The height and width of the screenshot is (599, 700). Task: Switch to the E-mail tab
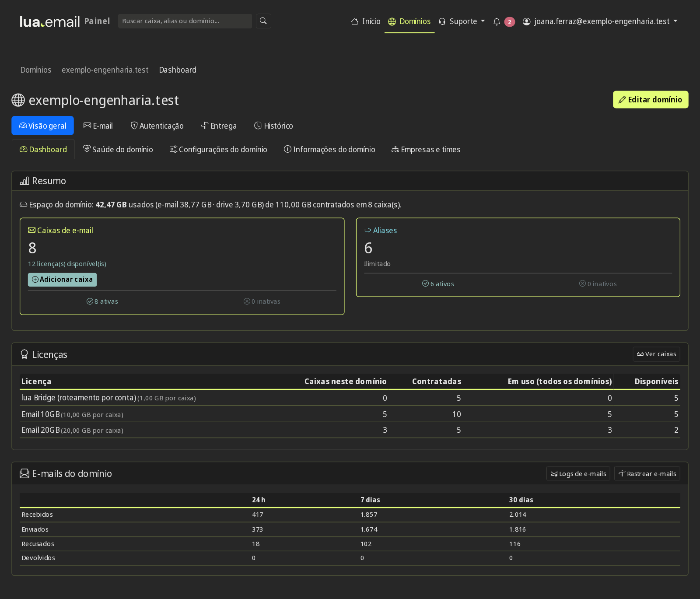98,126
